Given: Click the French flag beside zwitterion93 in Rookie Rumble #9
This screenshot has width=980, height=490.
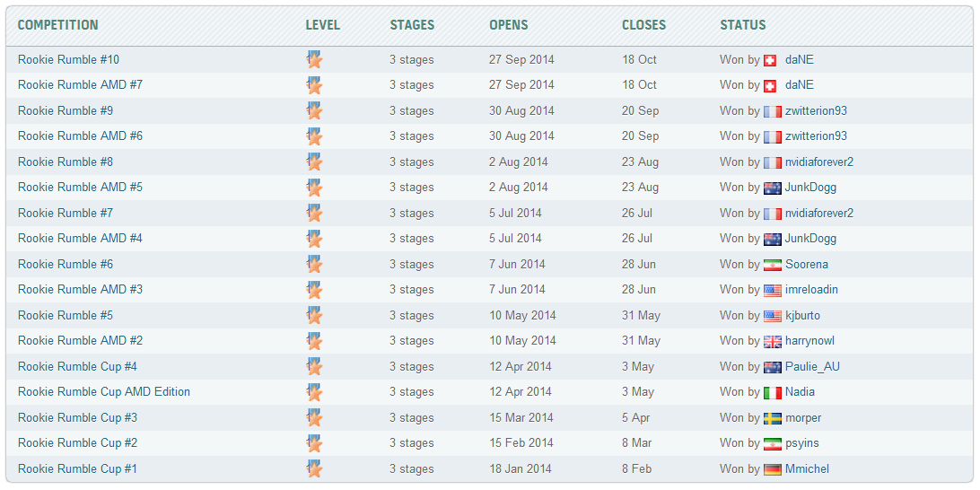Looking at the screenshot, I should (773, 111).
